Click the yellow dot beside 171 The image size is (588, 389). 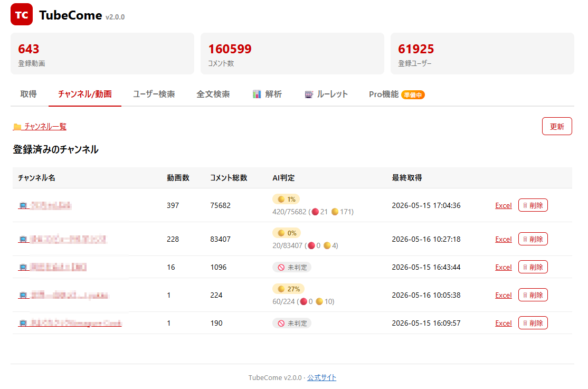335,212
